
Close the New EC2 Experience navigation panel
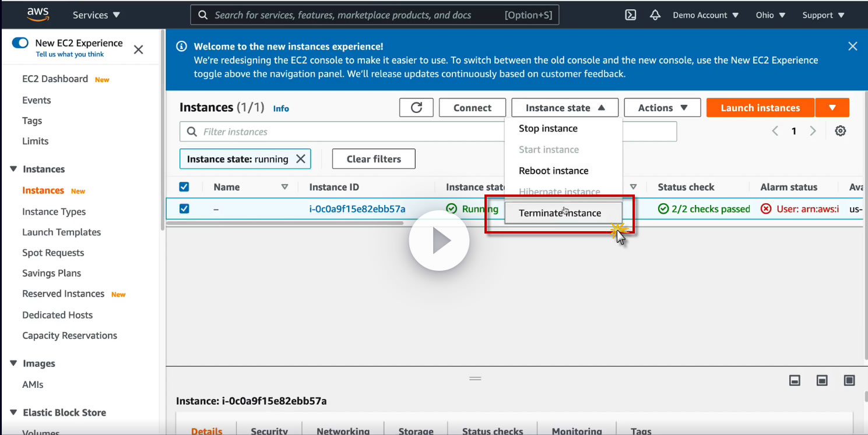pos(138,49)
